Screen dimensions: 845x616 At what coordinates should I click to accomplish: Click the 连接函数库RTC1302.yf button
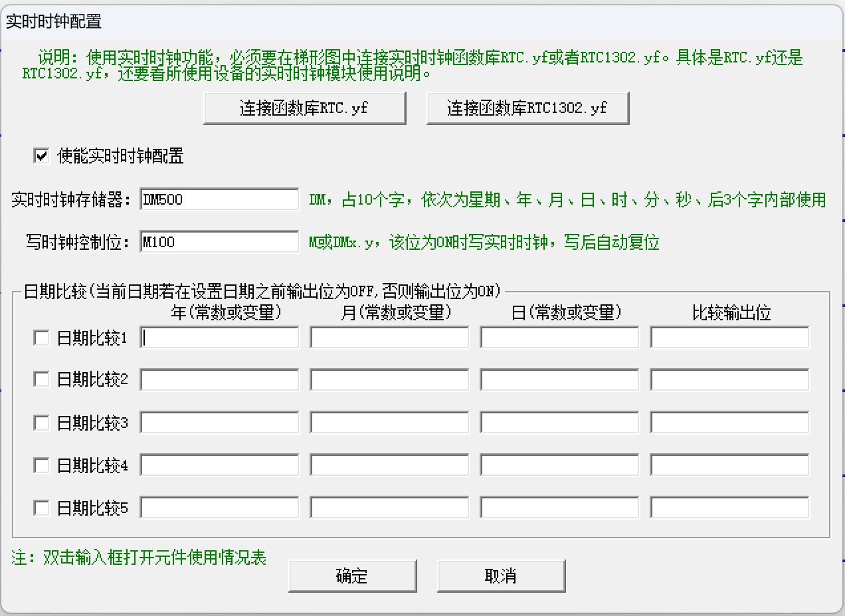click(527, 108)
